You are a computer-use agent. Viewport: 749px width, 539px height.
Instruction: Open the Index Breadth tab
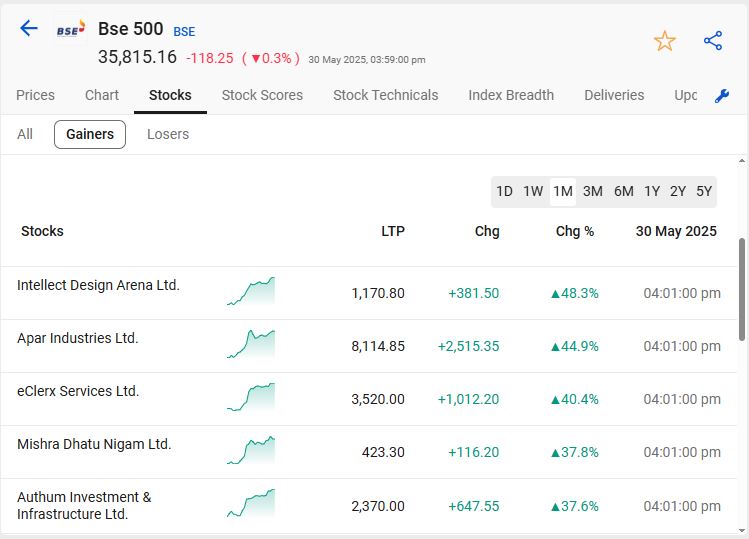(x=510, y=95)
